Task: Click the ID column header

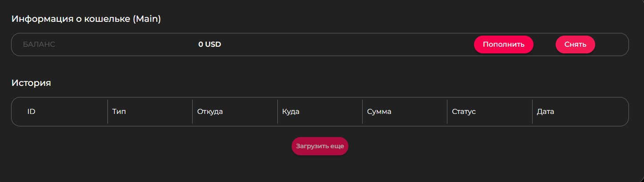Action: (x=32, y=112)
